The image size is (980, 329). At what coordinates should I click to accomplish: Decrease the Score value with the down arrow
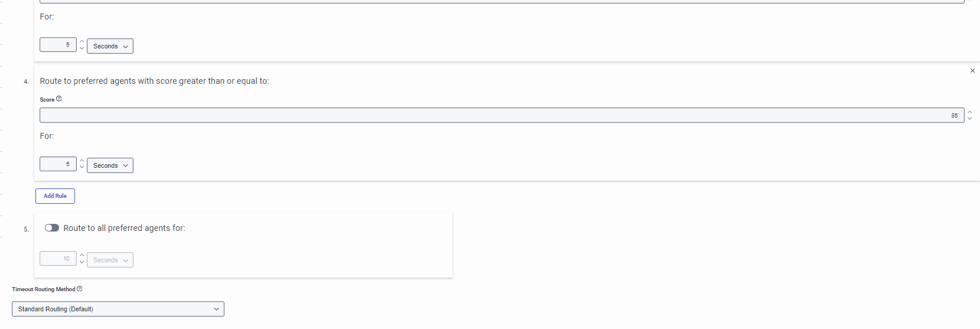[x=969, y=119]
